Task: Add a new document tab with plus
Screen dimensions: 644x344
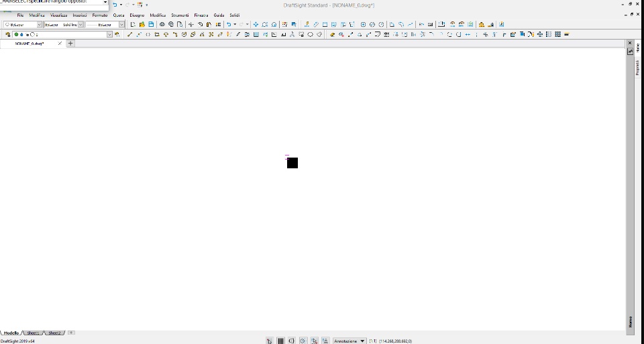Action: coord(70,43)
